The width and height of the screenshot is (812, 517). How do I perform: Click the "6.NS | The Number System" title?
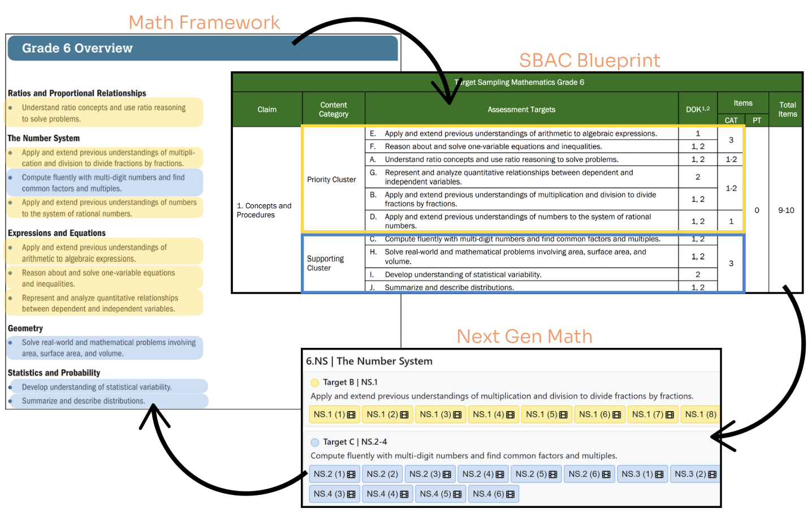[x=369, y=361]
